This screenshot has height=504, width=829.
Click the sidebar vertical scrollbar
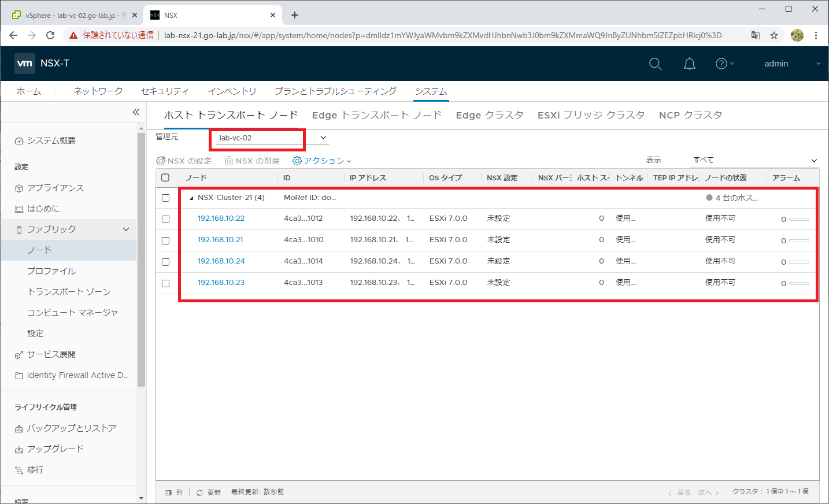pos(141,260)
